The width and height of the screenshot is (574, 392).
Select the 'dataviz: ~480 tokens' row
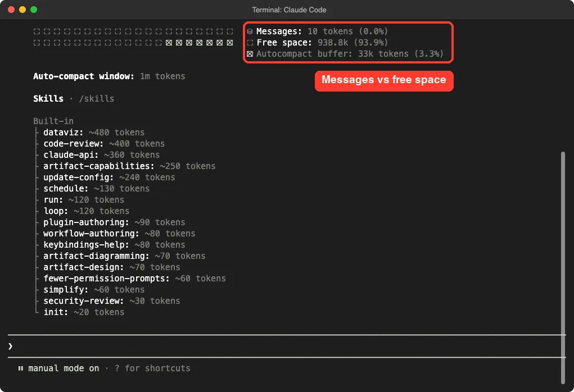coord(94,133)
